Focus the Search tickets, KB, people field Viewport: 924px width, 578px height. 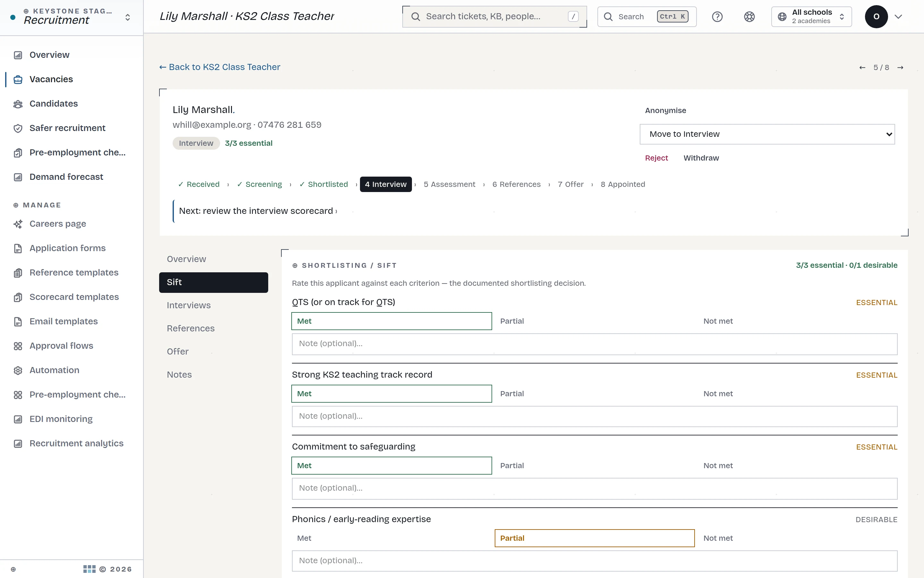click(494, 17)
